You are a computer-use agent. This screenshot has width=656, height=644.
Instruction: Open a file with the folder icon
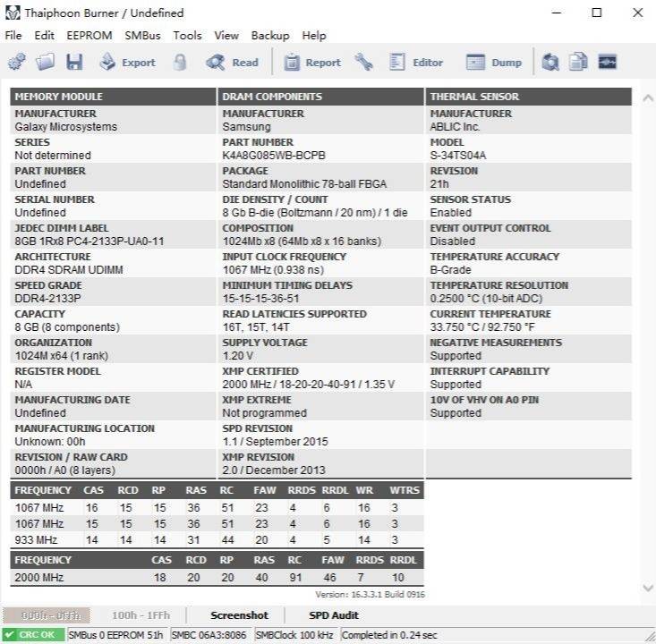point(45,62)
